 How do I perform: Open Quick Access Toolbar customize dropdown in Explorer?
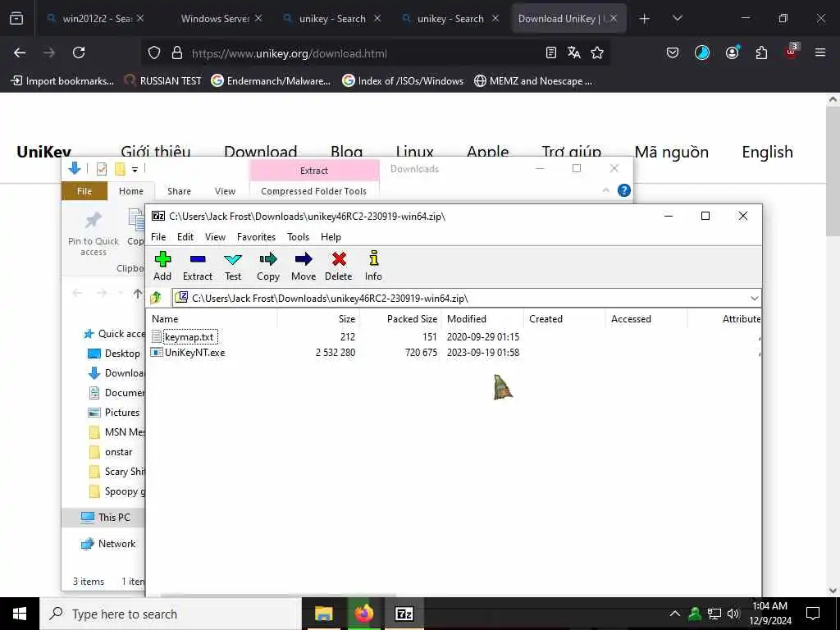coord(135,169)
